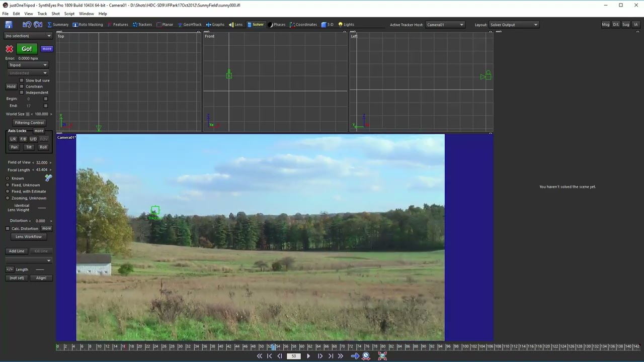644x362 pixels.
Task: Click the Lens Workflow button
Action: click(x=28, y=237)
